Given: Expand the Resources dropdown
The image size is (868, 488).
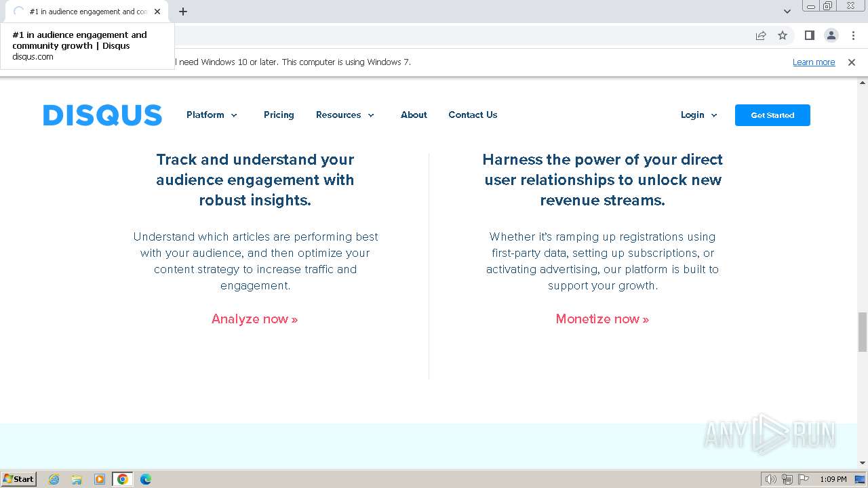Looking at the screenshot, I should click(x=345, y=115).
